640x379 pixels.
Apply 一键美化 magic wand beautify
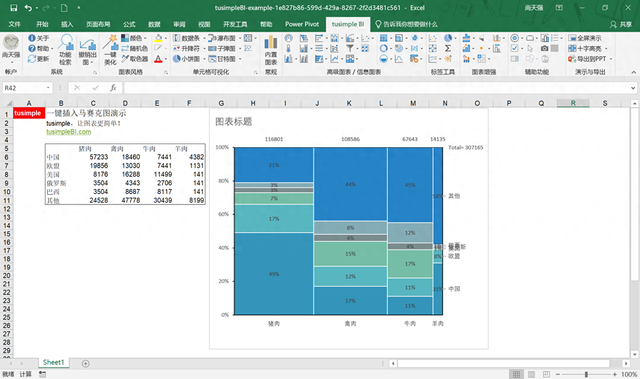(110, 50)
